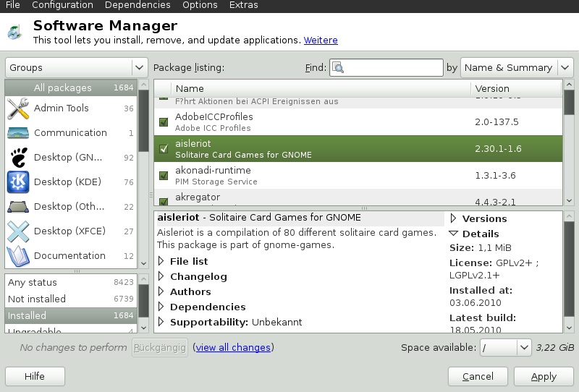Select the KDE desktop gear icon
The height and width of the screenshot is (392, 579).
tap(17, 182)
